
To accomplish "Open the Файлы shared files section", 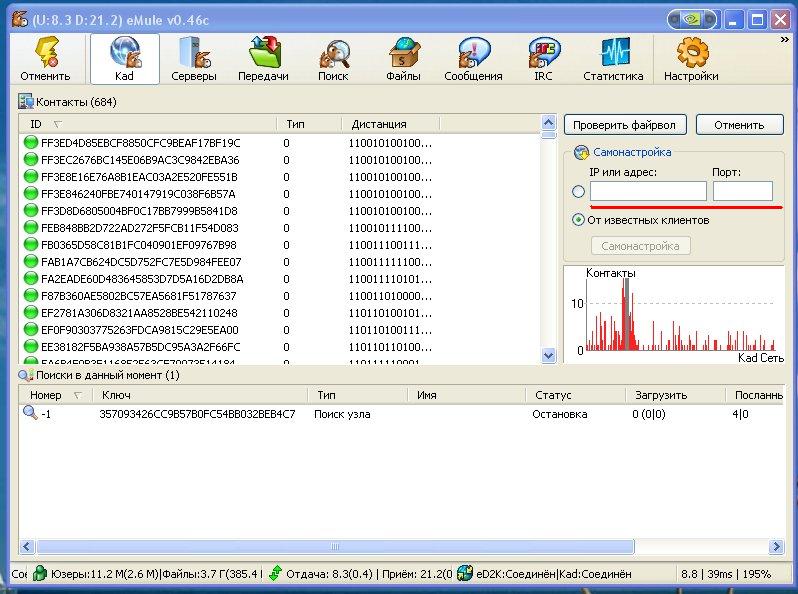I will point(404,59).
